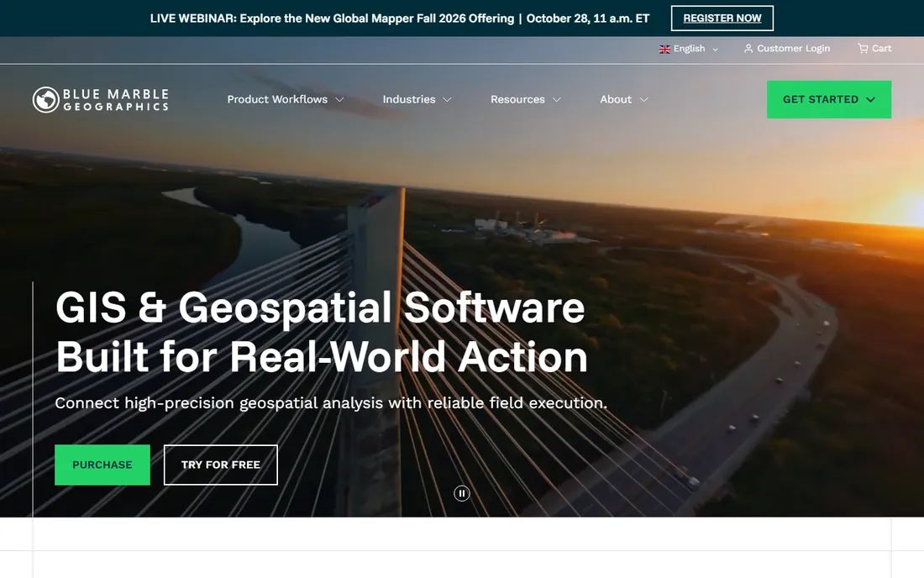Click the PURCHASE button
The image size is (924, 578).
point(102,465)
